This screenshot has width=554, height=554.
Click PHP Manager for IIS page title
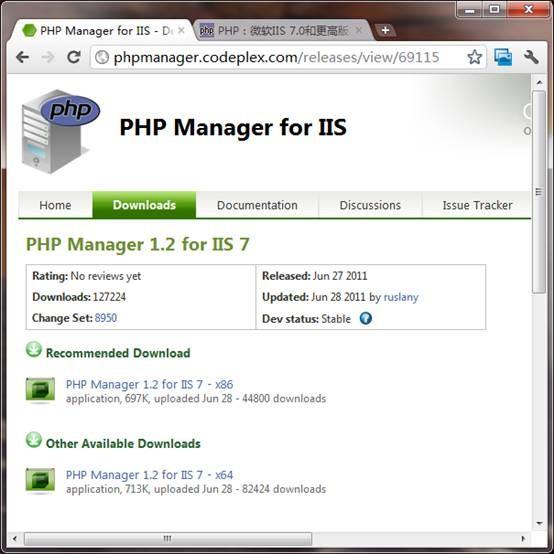tap(233, 127)
